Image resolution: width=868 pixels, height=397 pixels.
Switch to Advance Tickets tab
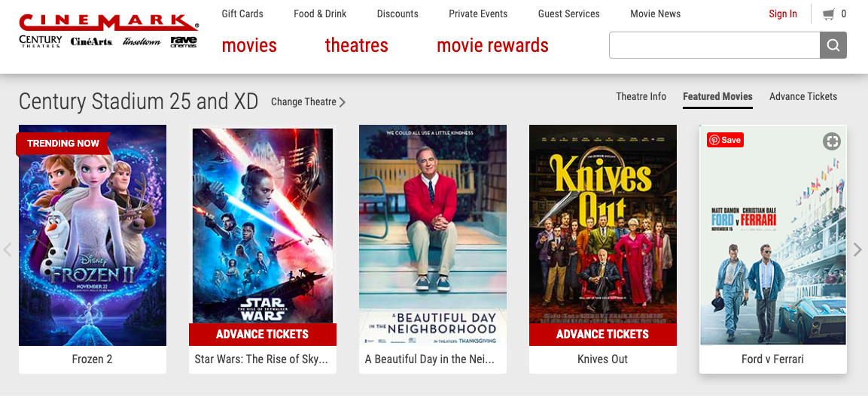click(803, 96)
